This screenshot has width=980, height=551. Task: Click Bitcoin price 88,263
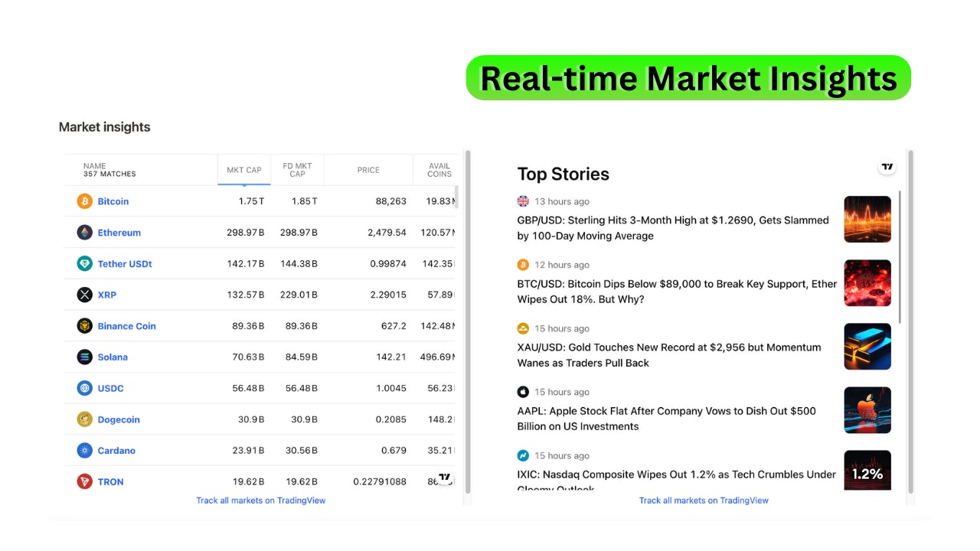pos(390,201)
